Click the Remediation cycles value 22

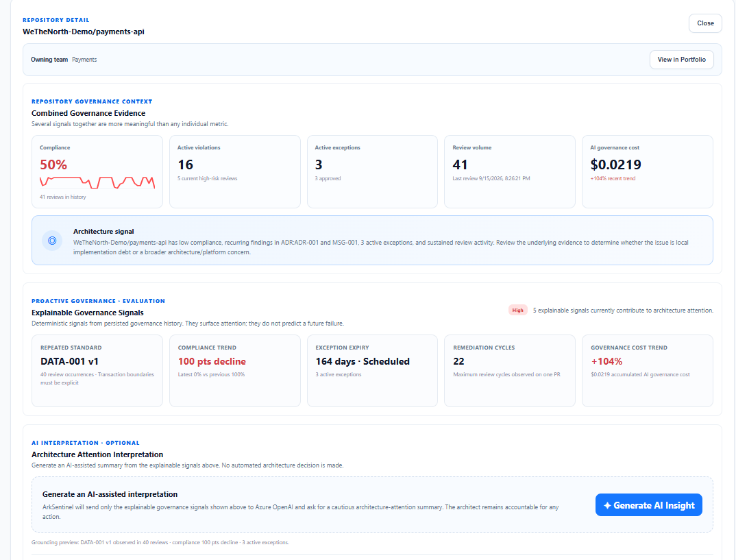[x=458, y=361]
